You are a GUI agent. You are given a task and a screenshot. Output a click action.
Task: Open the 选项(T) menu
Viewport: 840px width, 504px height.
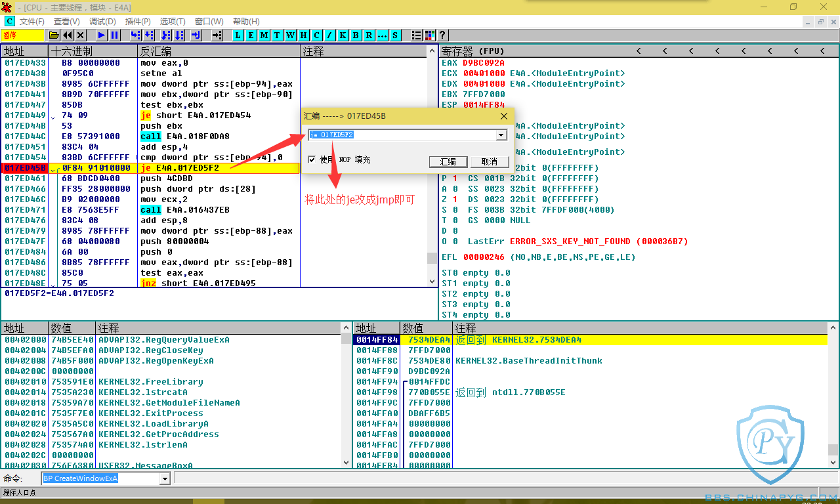point(173,22)
